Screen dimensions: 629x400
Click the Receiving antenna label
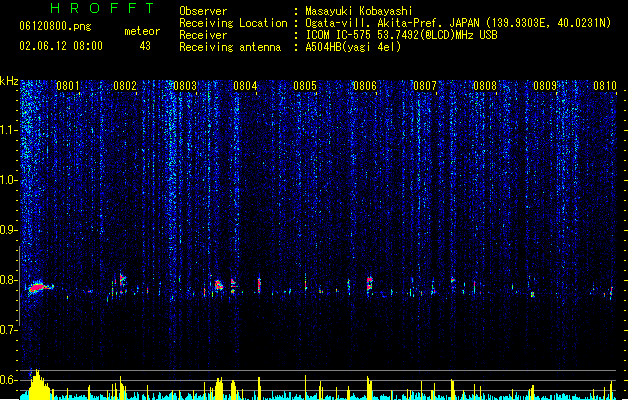point(230,47)
